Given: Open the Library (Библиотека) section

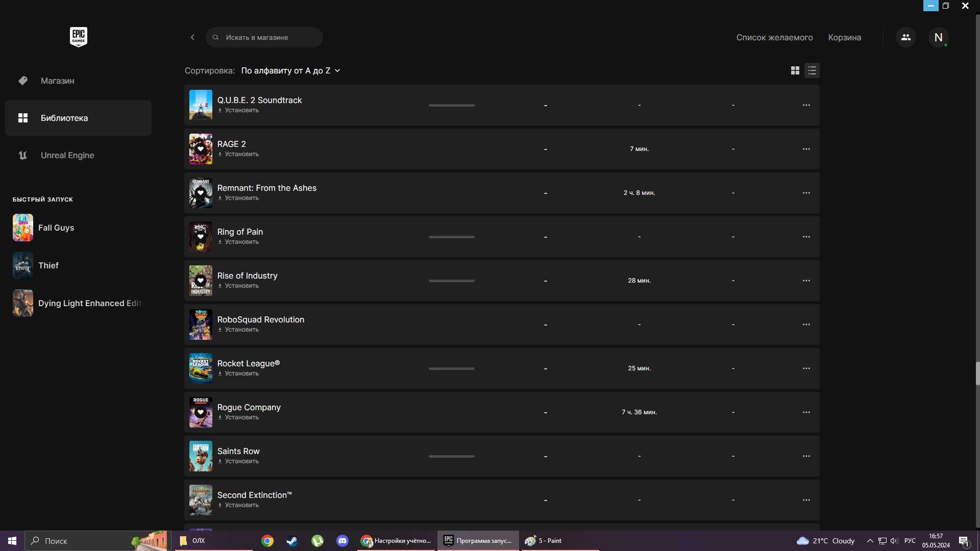Looking at the screenshot, I should point(78,118).
